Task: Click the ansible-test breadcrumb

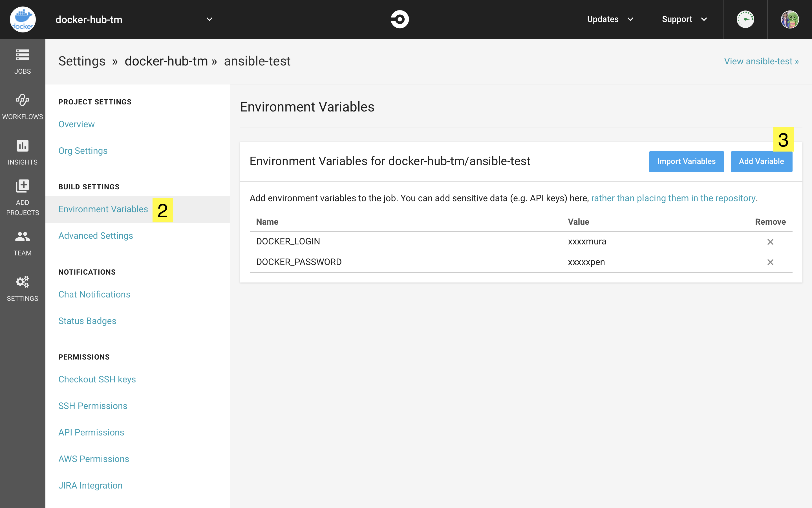Action: tap(257, 61)
